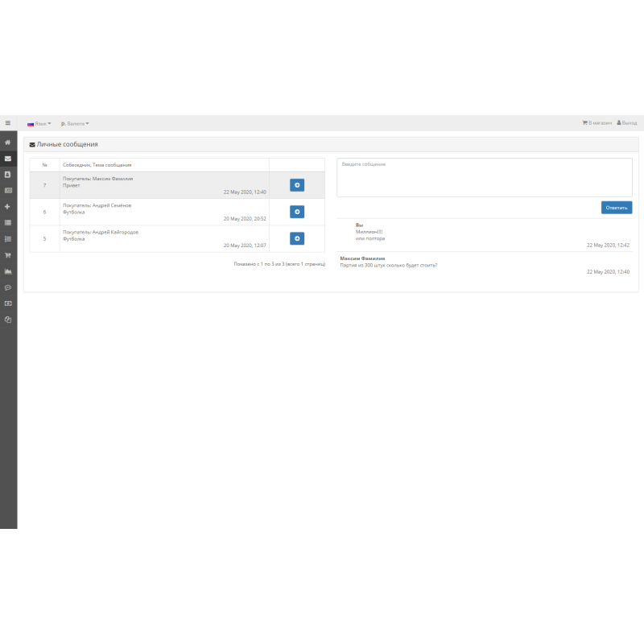The image size is (644, 644).
Task: Toggle the hamburger sidebar menu
Action: tap(8, 123)
